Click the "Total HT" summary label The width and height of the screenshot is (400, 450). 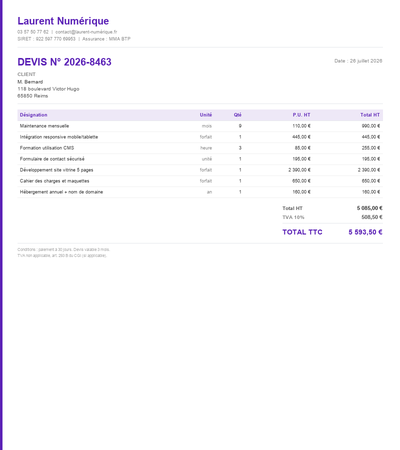(x=292, y=208)
